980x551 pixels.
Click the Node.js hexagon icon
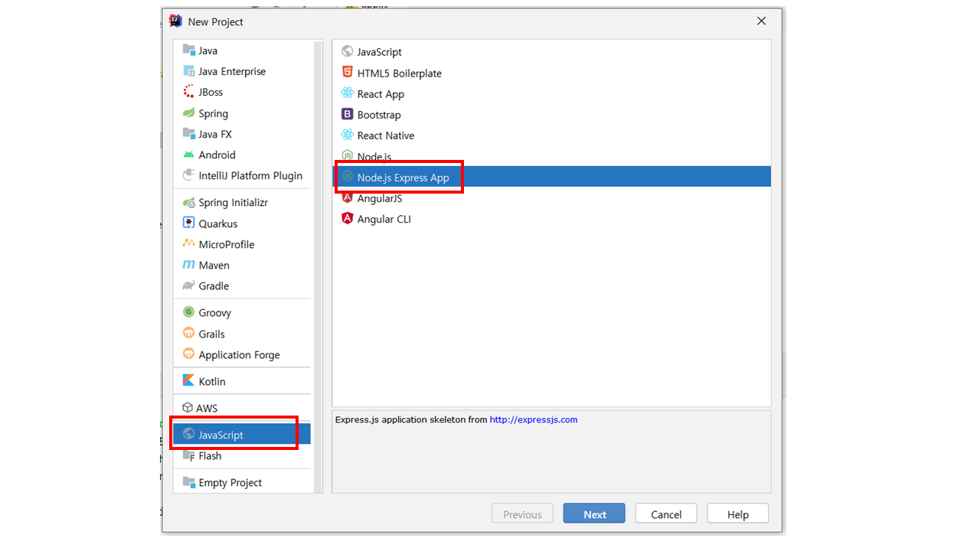point(348,156)
